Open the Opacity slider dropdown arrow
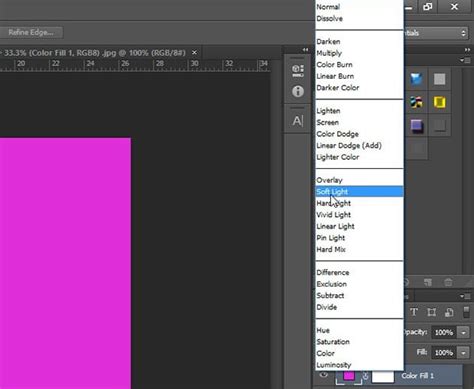Image resolution: width=474 pixels, height=389 pixels. coord(463,332)
